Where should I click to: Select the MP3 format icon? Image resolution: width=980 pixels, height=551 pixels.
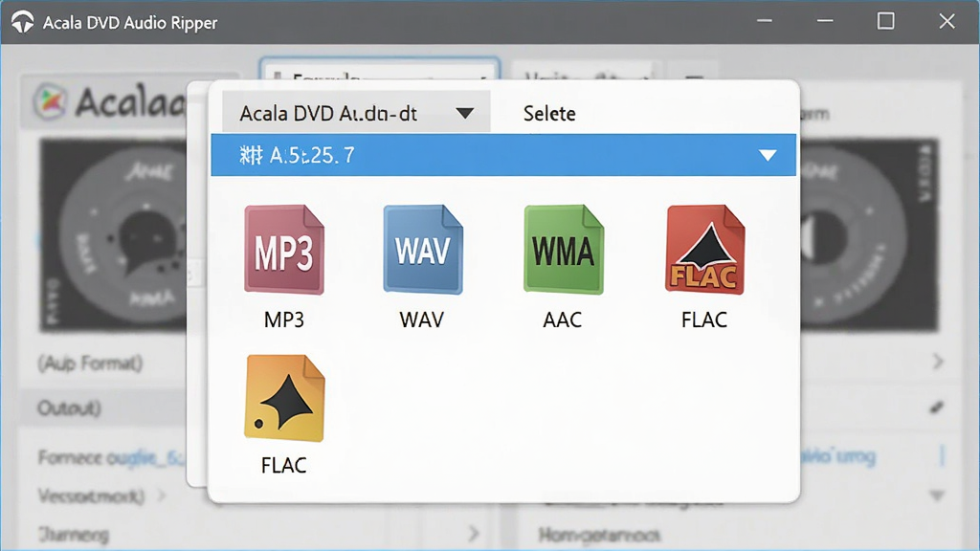coord(284,250)
